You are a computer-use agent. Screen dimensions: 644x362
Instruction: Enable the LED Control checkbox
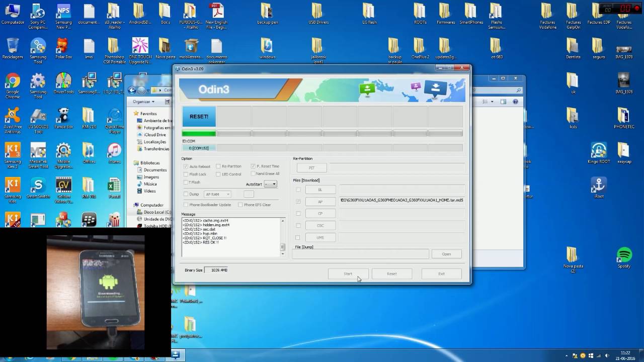(x=218, y=174)
